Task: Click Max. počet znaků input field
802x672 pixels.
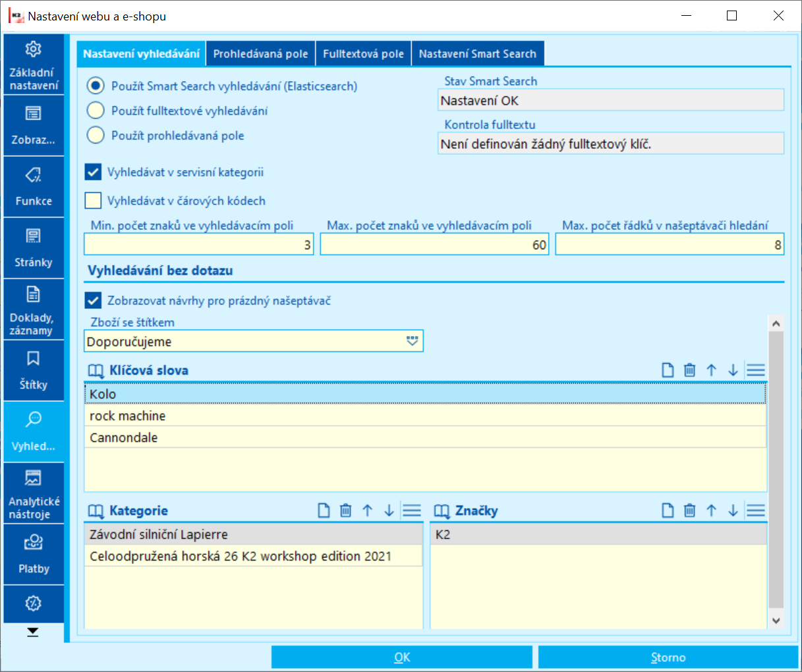Action: (x=435, y=244)
